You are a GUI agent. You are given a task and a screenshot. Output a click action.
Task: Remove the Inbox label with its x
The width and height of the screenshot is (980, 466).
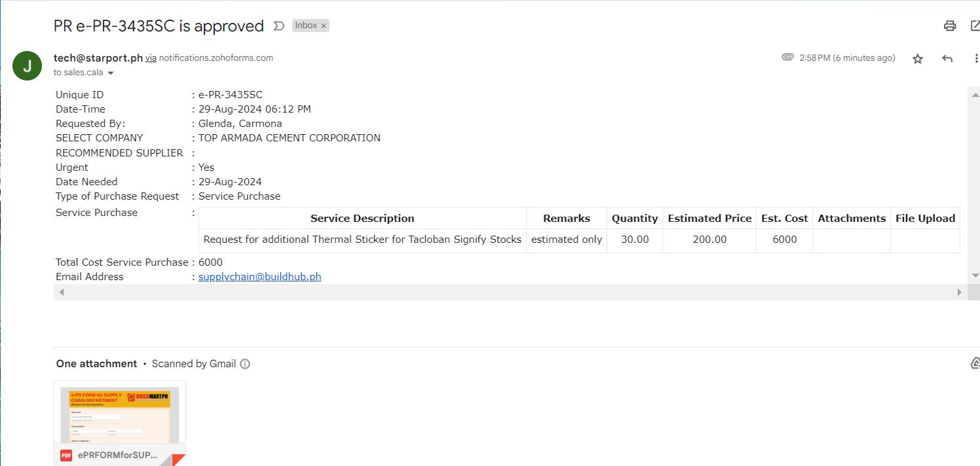pyautogui.click(x=324, y=26)
